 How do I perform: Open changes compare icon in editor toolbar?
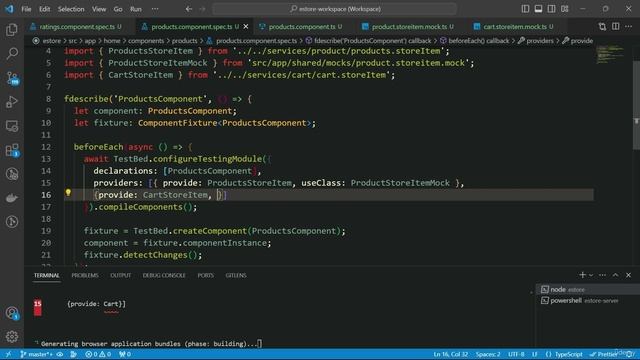(602, 27)
